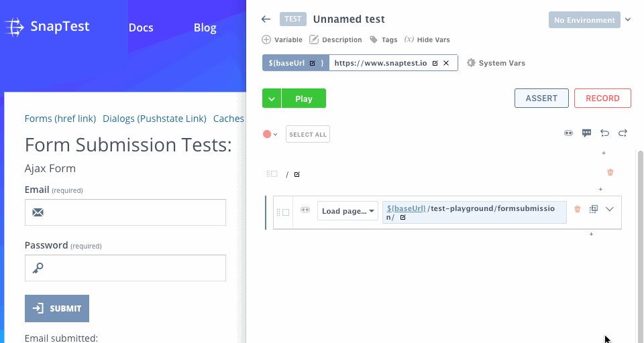Remove the baseUrl variable with X
Viewport: 644px width, 343px height.
(x=446, y=63)
